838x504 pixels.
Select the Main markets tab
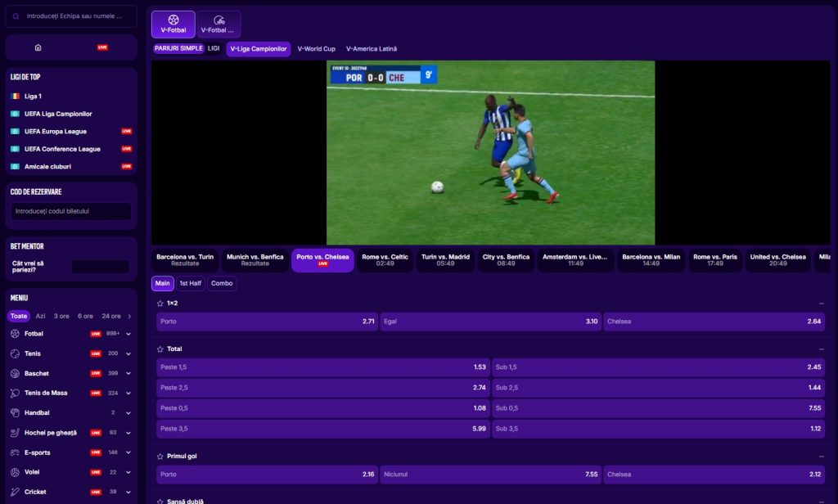pos(163,283)
